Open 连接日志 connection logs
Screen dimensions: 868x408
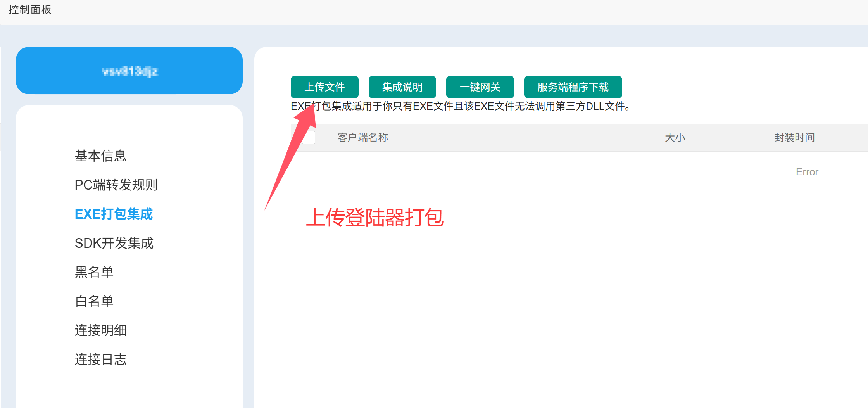pos(100,360)
